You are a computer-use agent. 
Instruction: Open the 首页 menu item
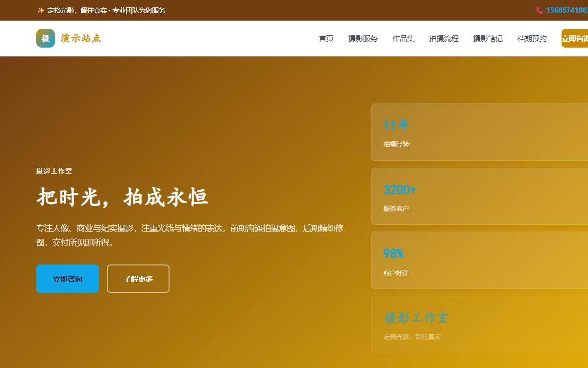tap(326, 38)
